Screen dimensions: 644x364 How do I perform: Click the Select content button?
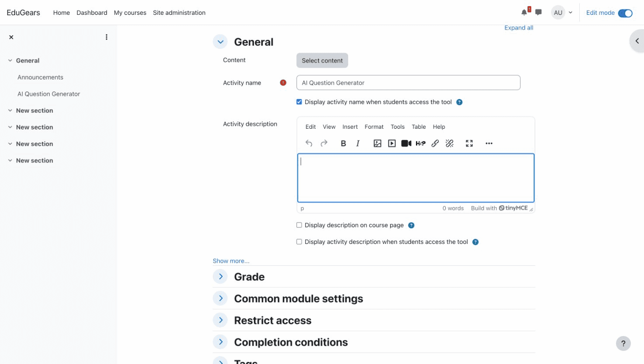pyautogui.click(x=322, y=60)
